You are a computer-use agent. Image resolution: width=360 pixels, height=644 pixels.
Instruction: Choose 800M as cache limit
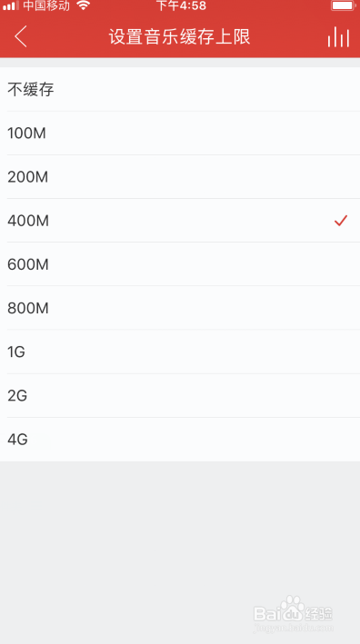[180, 308]
